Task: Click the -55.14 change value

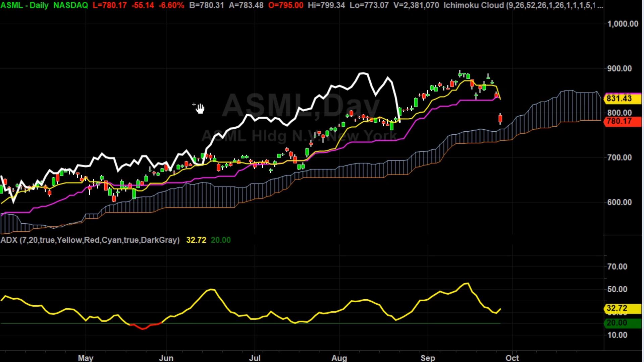Action: pos(143,5)
